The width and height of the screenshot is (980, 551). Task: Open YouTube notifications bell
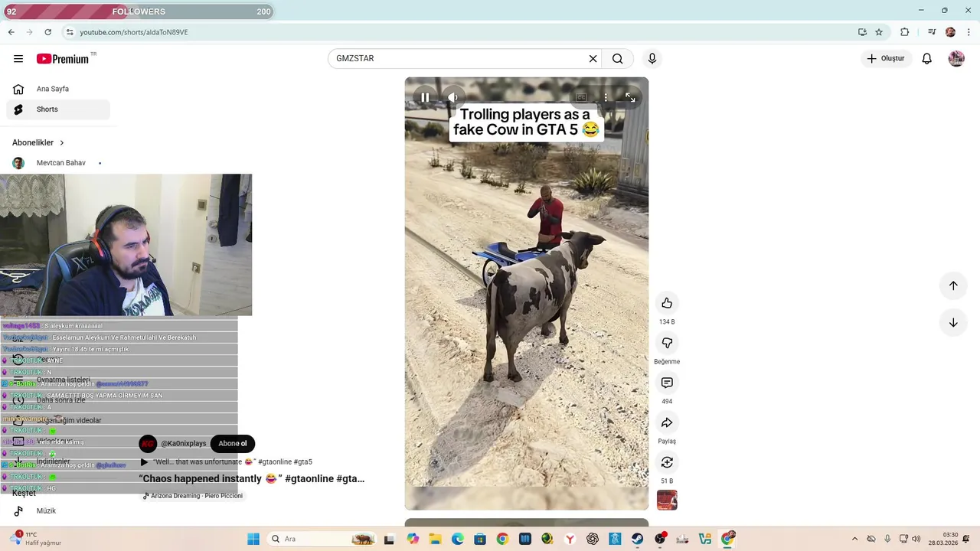pyautogui.click(x=926, y=59)
